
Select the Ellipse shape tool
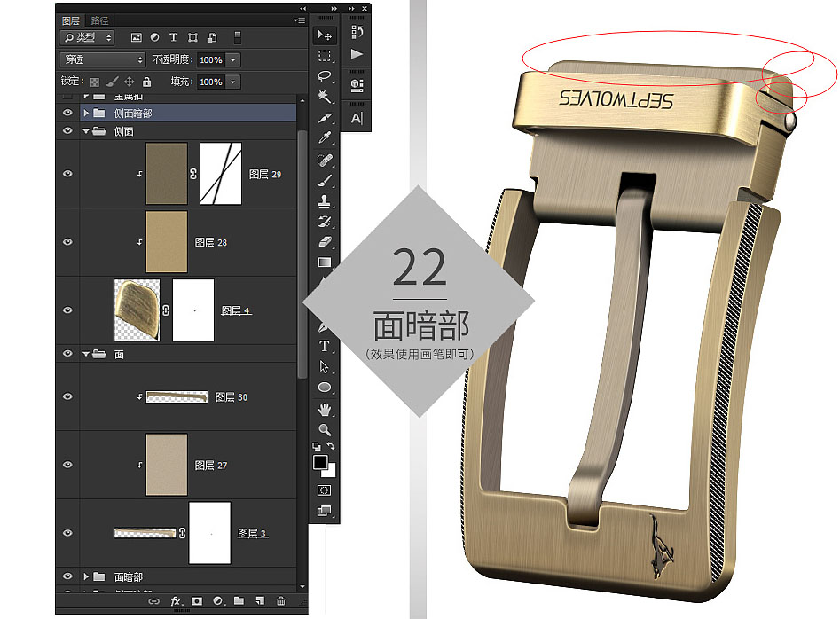pos(325,388)
